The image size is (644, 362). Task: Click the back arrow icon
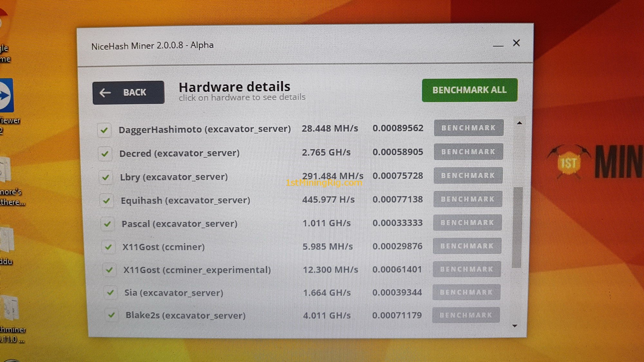pyautogui.click(x=105, y=93)
